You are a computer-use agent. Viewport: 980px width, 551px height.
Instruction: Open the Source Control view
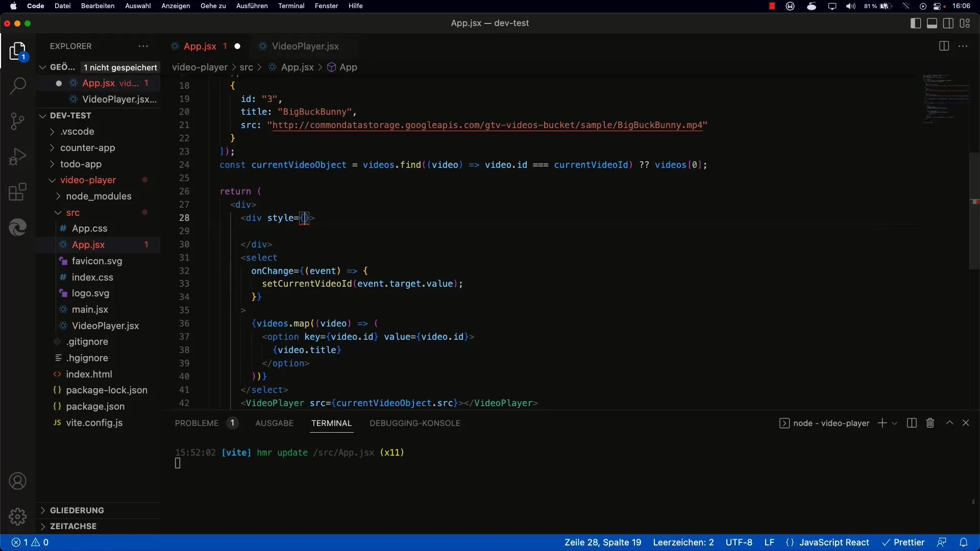point(17,121)
